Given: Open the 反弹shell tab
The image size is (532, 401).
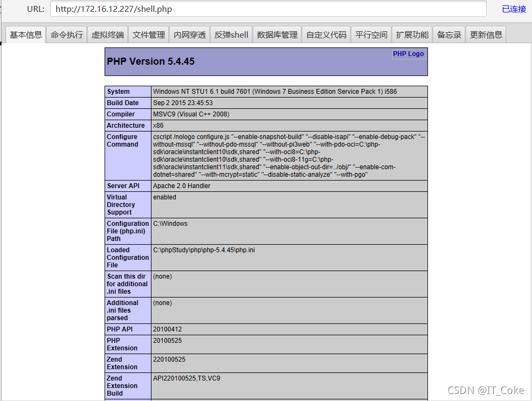Looking at the screenshot, I should pyautogui.click(x=231, y=34).
